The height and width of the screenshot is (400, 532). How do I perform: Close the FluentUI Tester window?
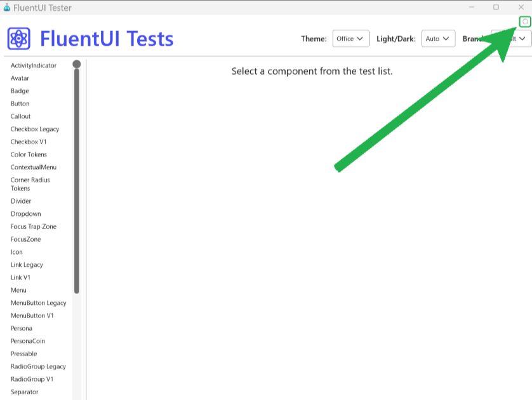tap(521, 7)
